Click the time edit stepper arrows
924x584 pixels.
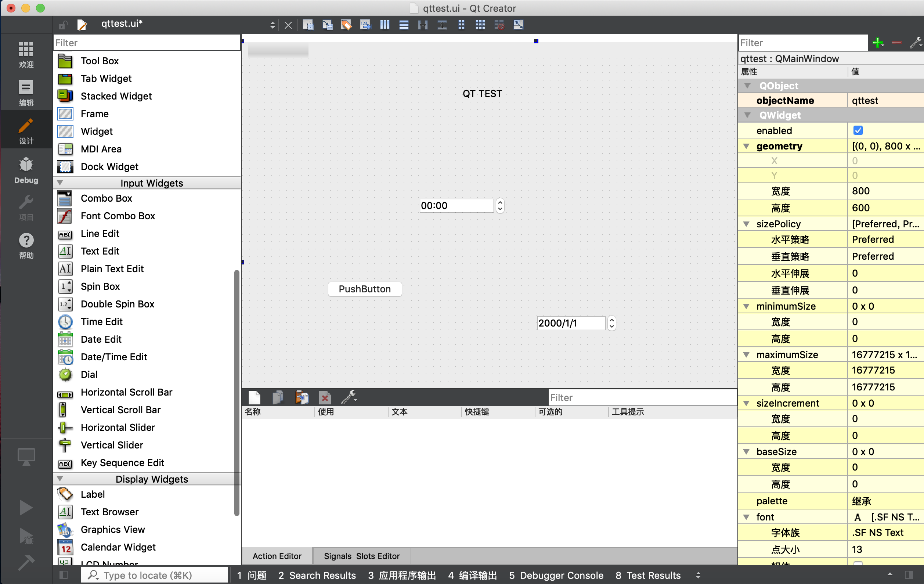coord(499,206)
